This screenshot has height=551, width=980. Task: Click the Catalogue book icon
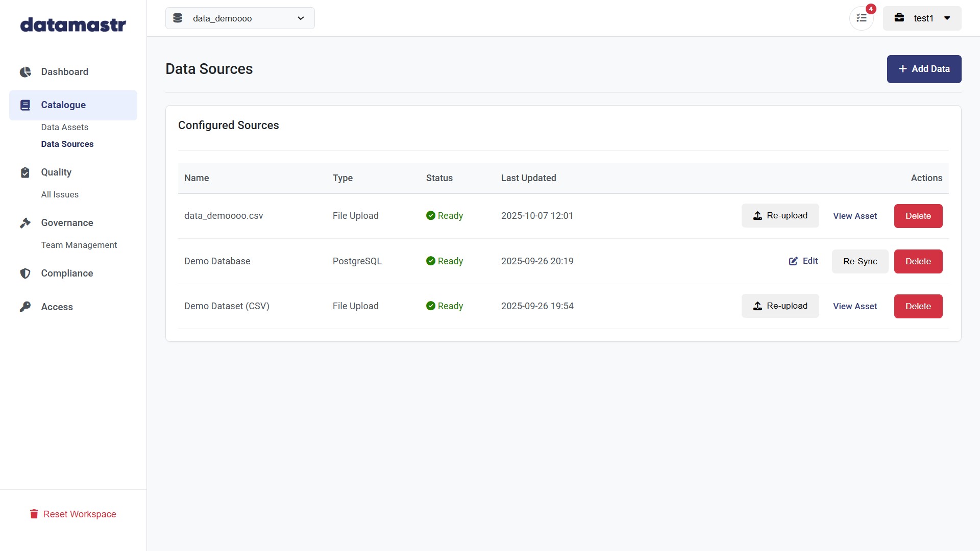[25, 105]
